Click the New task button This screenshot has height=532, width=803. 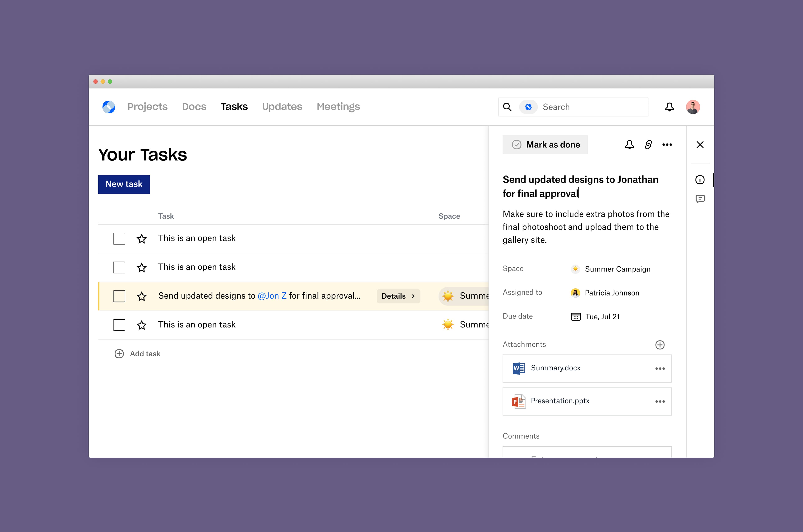[x=124, y=184]
